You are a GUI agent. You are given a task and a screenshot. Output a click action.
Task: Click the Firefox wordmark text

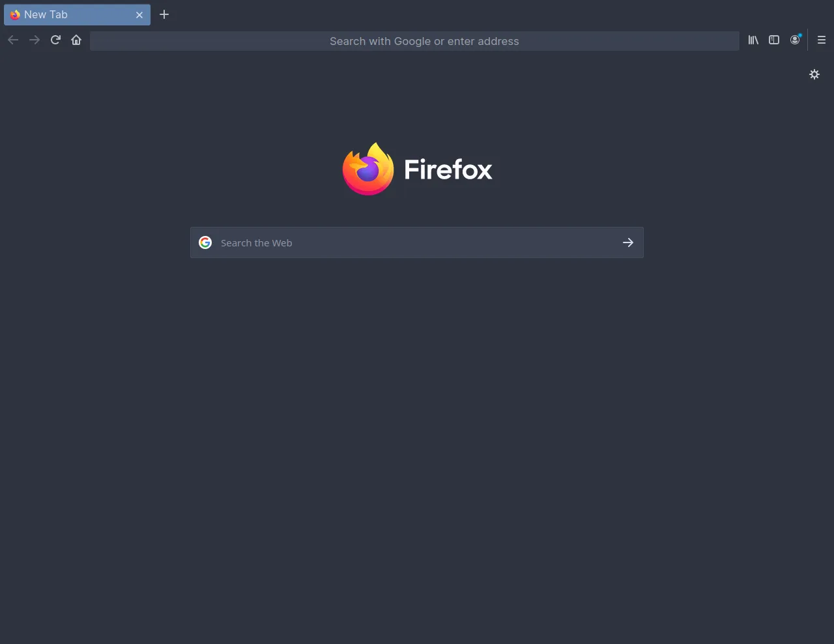click(x=448, y=169)
